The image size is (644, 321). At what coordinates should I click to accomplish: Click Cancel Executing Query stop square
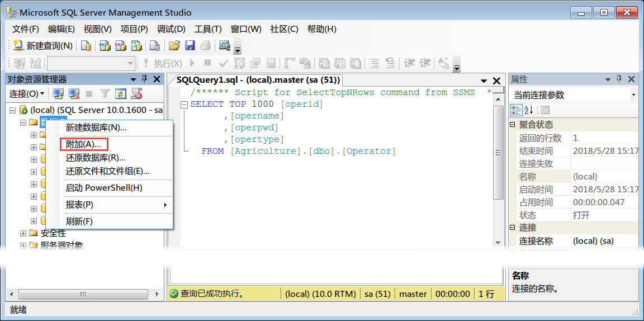tap(207, 63)
